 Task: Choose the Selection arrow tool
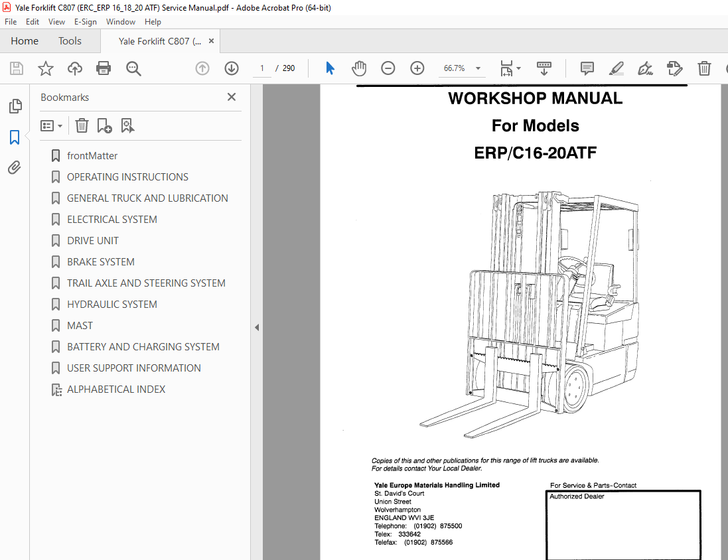(x=330, y=68)
